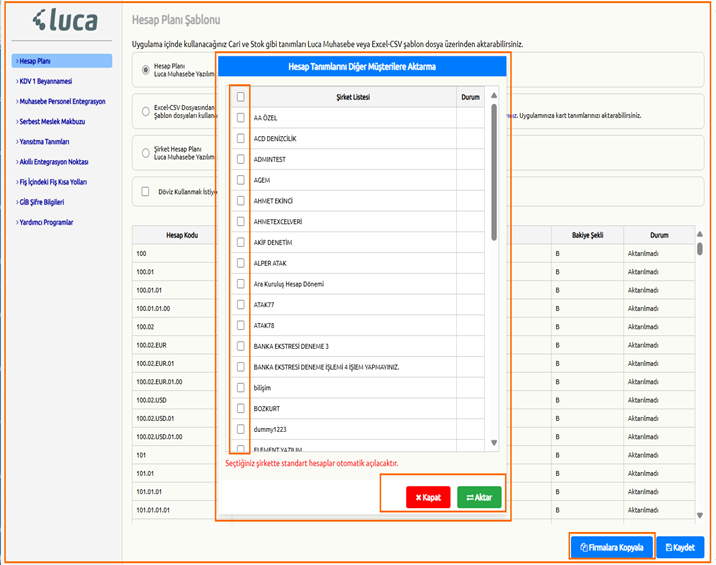The width and height of the screenshot is (716, 565).
Task: Click the company list scrollbar up arrow
Action: coord(494,95)
